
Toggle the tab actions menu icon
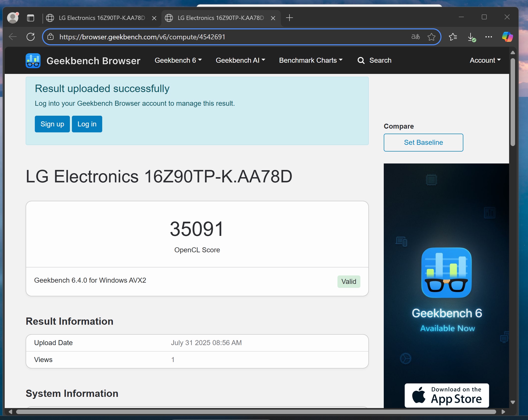[x=31, y=18]
